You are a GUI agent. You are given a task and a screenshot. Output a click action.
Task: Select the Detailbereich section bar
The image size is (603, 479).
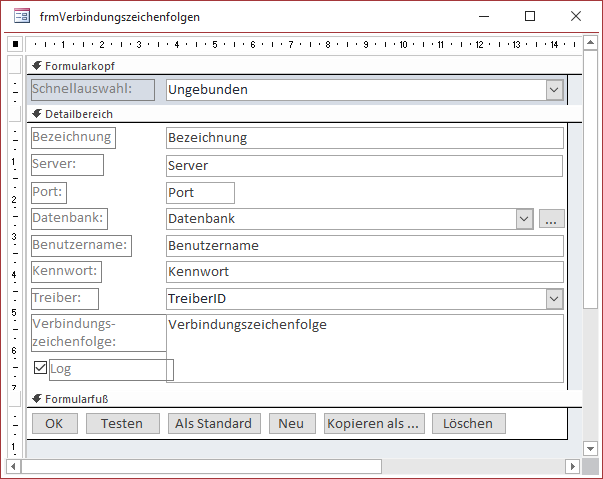point(304,114)
